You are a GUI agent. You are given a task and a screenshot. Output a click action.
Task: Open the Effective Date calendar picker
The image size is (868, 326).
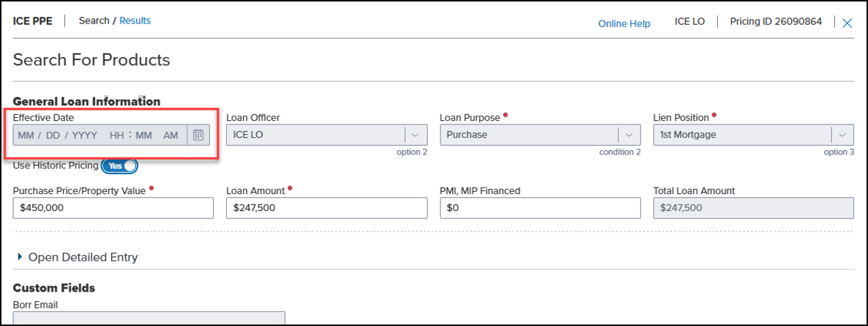pos(198,136)
